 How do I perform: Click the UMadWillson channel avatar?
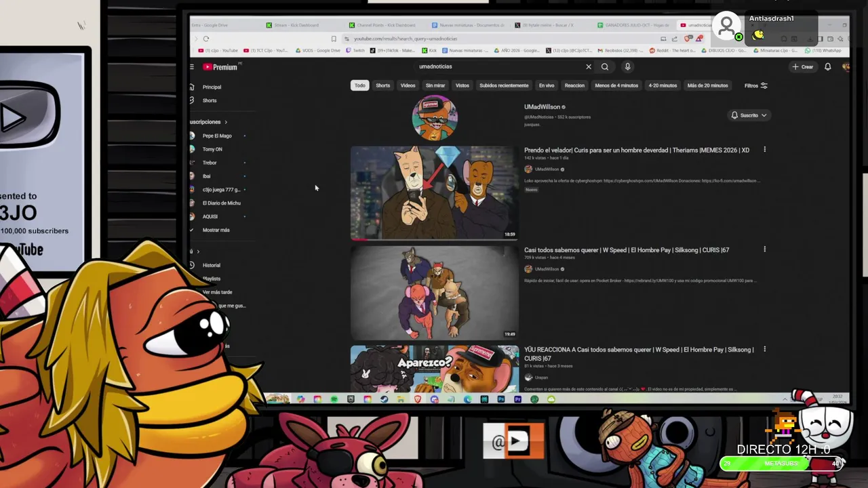point(435,118)
